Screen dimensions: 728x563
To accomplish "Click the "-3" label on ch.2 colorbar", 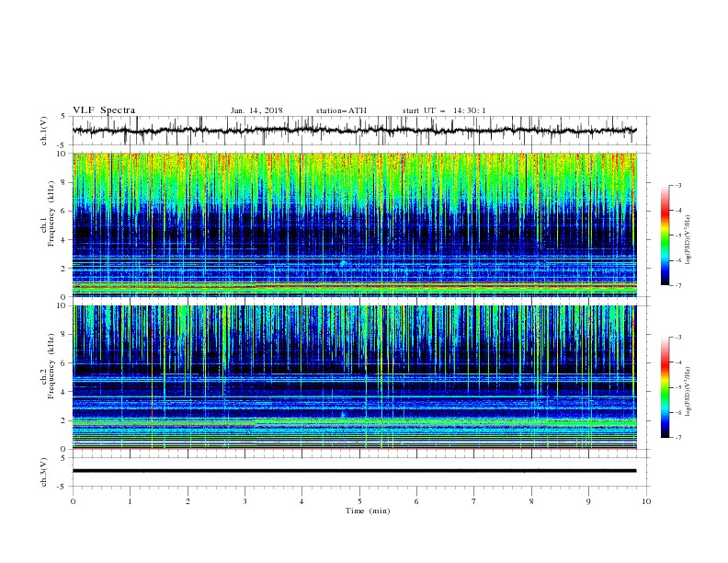I will [x=677, y=338].
